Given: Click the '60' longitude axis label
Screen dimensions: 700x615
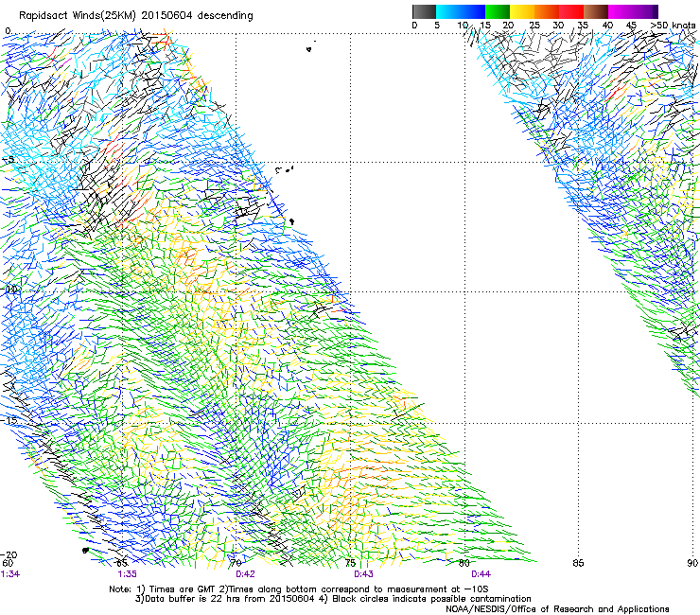Looking at the screenshot, I should (x=8, y=563).
